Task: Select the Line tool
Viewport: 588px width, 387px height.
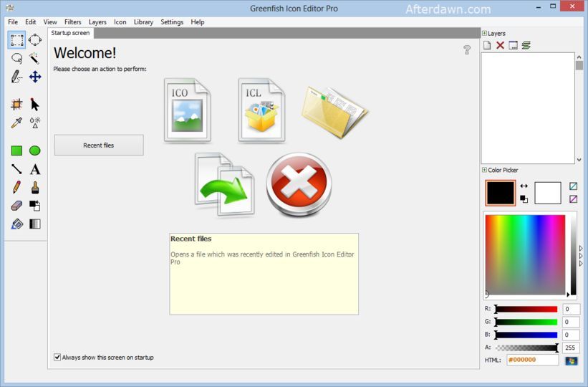Action: click(x=16, y=169)
